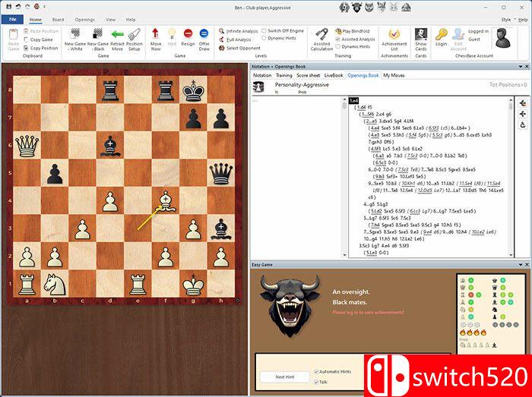The image size is (532, 397).
Task: Open the Achievement List
Action: pyautogui.click(x=394, y=36)
